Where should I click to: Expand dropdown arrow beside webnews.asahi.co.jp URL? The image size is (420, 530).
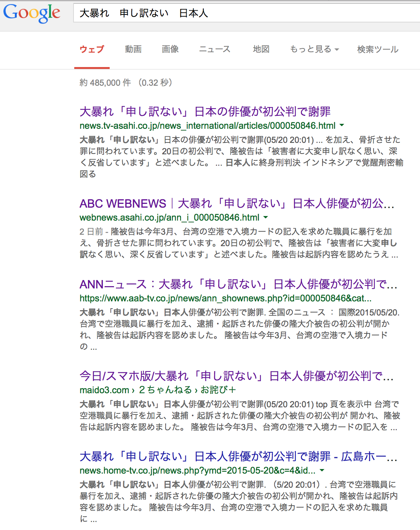(265, 217)
